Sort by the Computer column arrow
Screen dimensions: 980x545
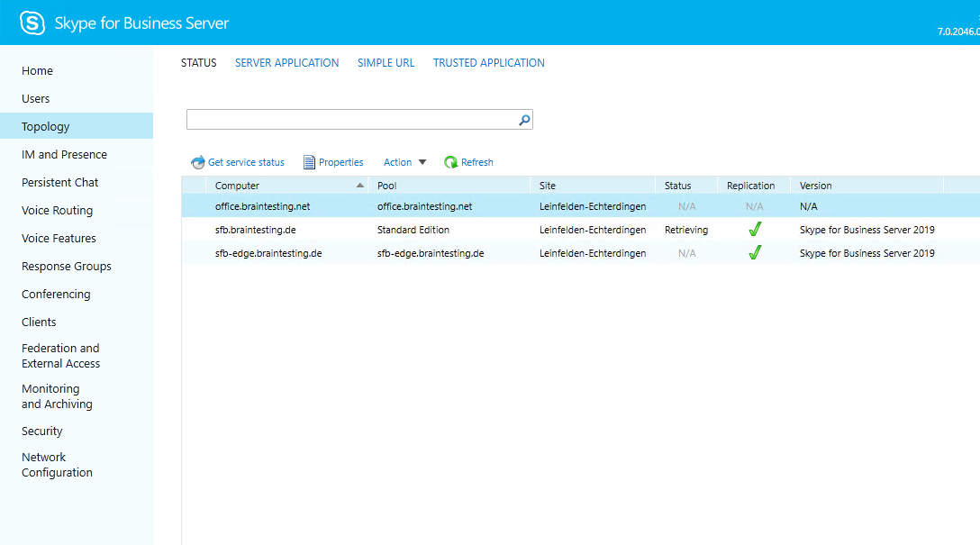(x=360, y=186)
